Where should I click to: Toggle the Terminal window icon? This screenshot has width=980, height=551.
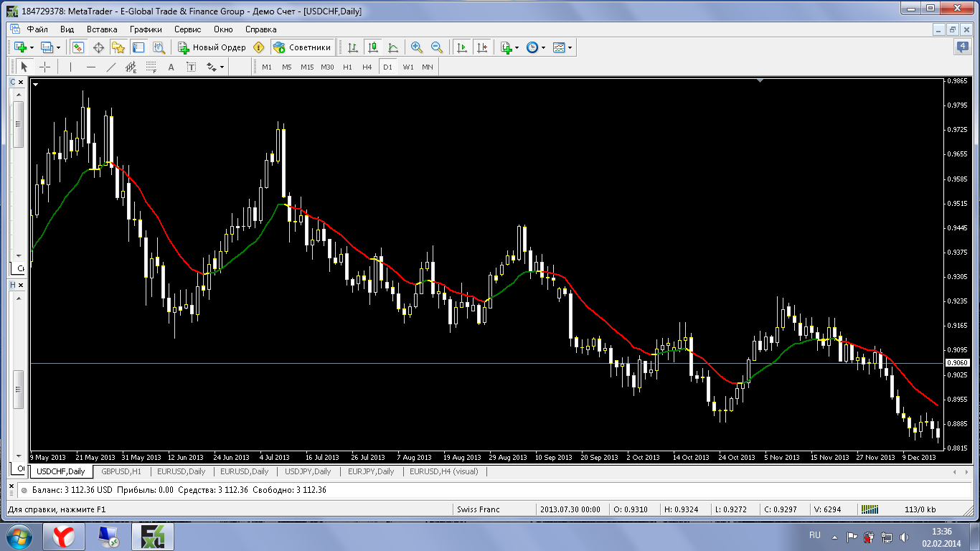pyautogui.click(x=138, y=47)
